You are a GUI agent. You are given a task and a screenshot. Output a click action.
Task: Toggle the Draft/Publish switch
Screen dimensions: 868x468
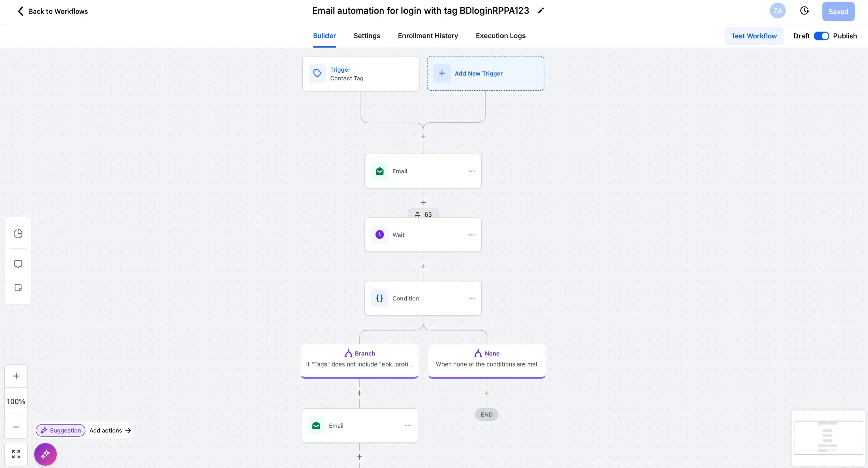pyautogui.click(x=821, y=36)
